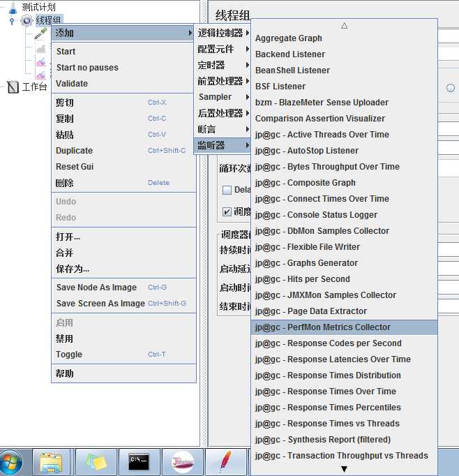
Task: Add jp@gc - Hits per Second
Action: click(344, 279)
